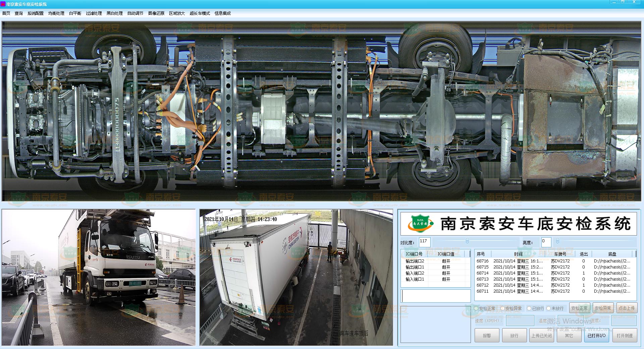Click the 亮度 brightness slider handle
Viewport: 644px width, 349px height.
click(x=557, y=241)
